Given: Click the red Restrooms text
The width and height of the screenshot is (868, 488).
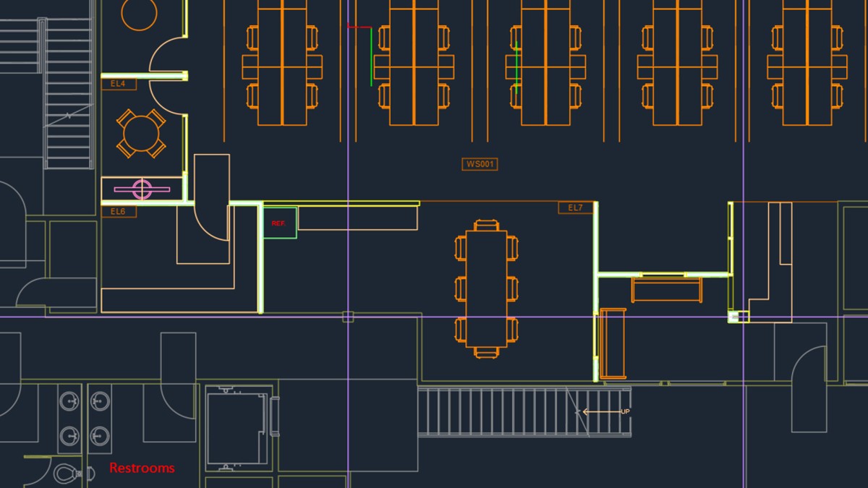Looking at the screenshot, I should pos(142,468).
